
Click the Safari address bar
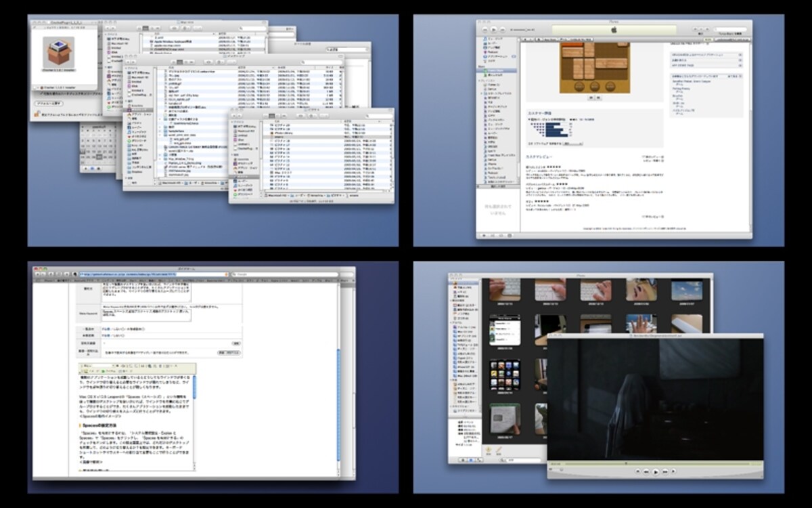pyautogui.click(x=154, y=274)
